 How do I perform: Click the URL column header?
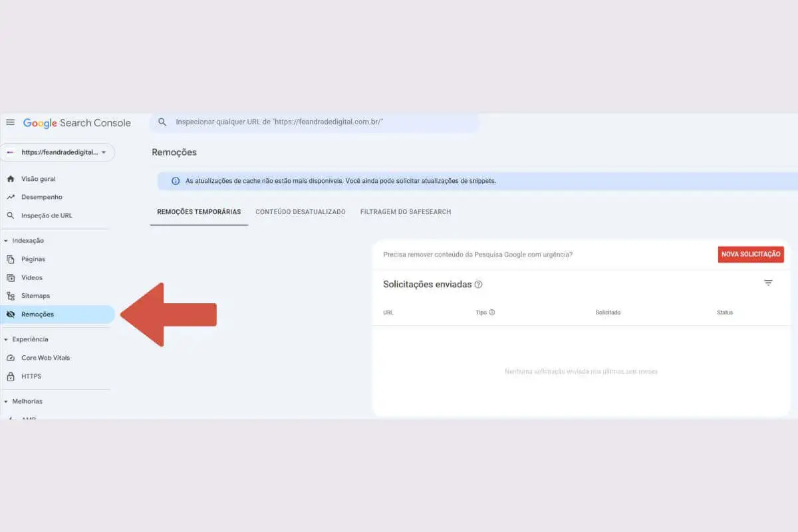pos(388,313)
